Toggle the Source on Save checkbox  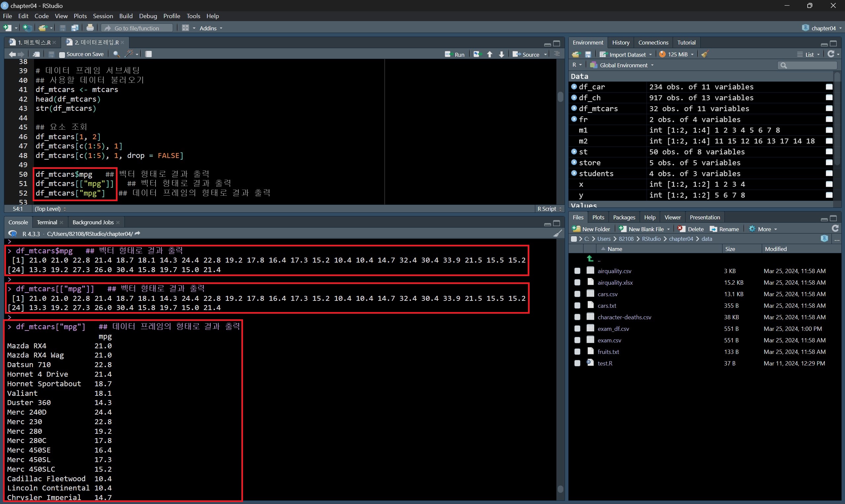click(x=62, y=54)
